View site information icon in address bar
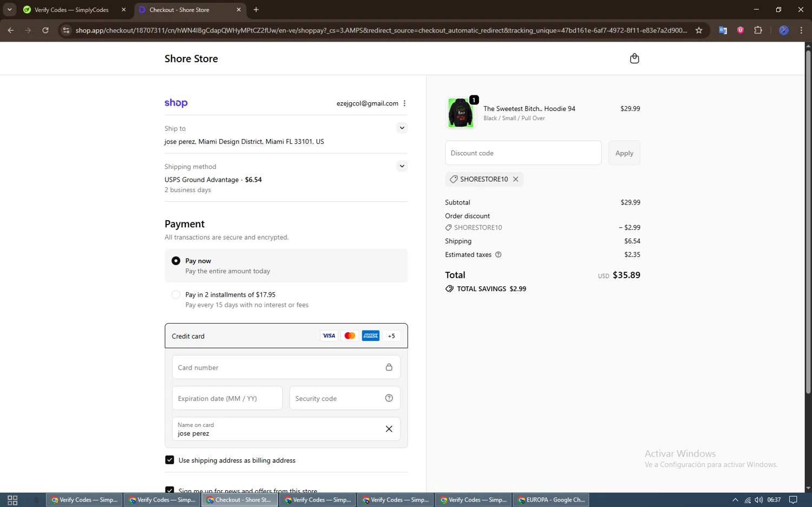This screenshot has height=507, width=812. pos(66,30)
